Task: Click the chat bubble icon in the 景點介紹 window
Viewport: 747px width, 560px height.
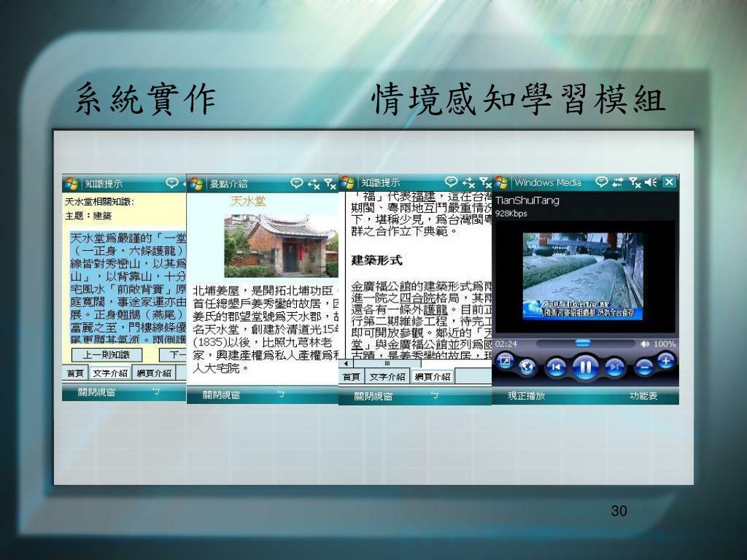Action: pyautogui.click(x=296, y=183)
